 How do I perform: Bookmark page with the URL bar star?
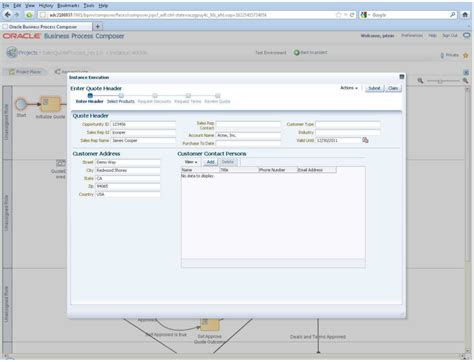[x=339, y=15]
